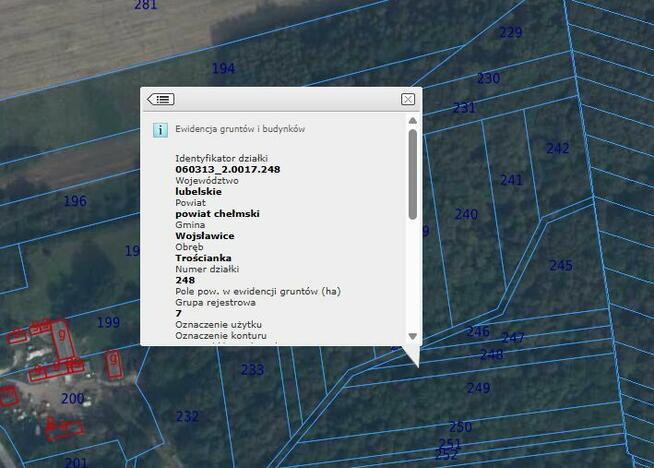The image size is (654, 468).
Task: Click parcel 196 on the left side
Action: click(x=75, y=201)
